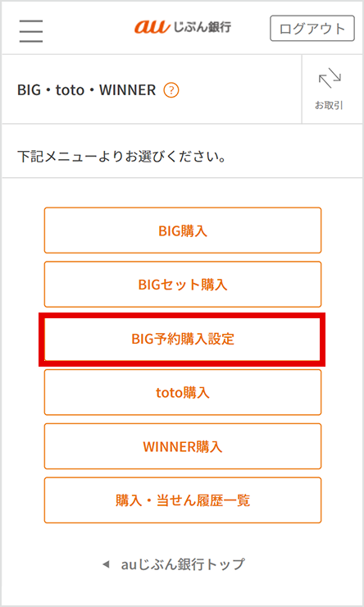Log out with the ログアウト button
This screenshot has height=607, width=364.
[312, 28]
